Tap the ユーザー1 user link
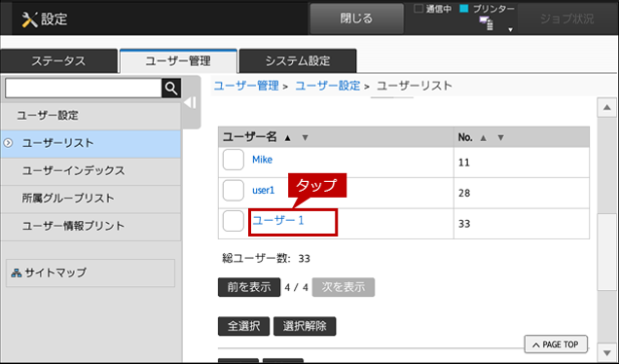 tap(278, 221)
